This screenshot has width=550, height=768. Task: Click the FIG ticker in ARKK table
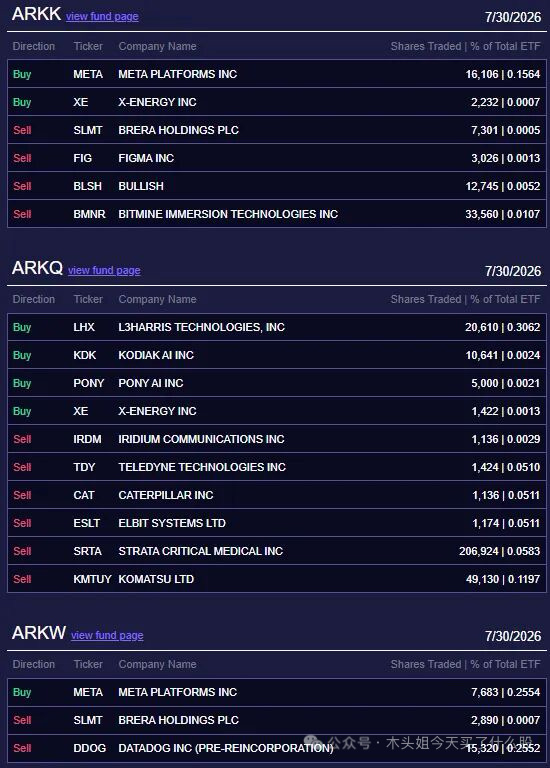(x=82, y=158)
